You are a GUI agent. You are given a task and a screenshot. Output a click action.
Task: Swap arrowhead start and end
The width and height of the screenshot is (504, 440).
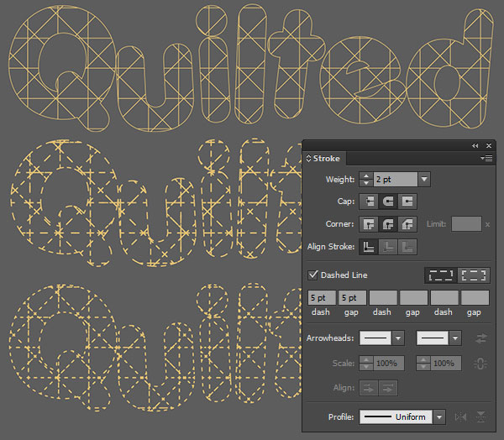[480, 338]
